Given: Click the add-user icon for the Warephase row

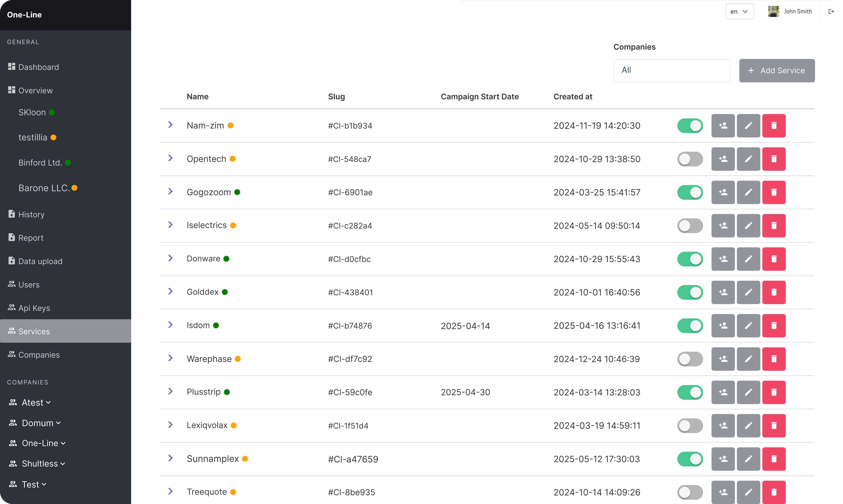Looking at the screenshot, I should point(723,359).
